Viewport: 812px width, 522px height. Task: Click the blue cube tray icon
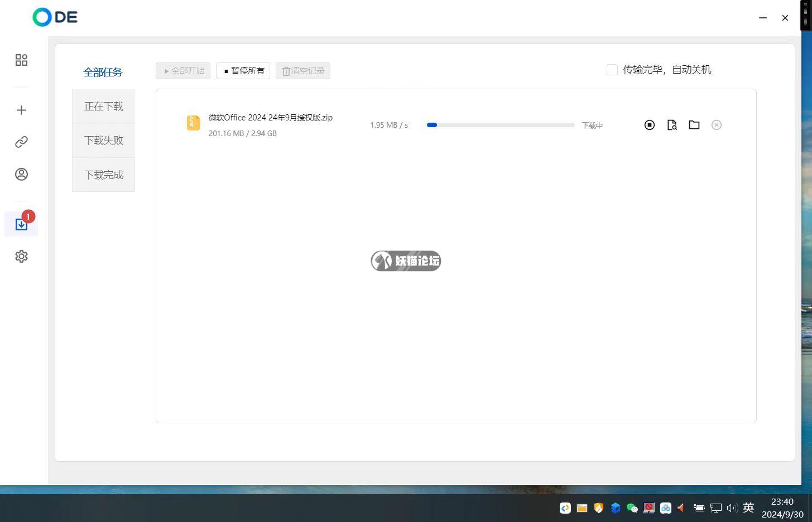pyautogui.click(x=616, y=508)
